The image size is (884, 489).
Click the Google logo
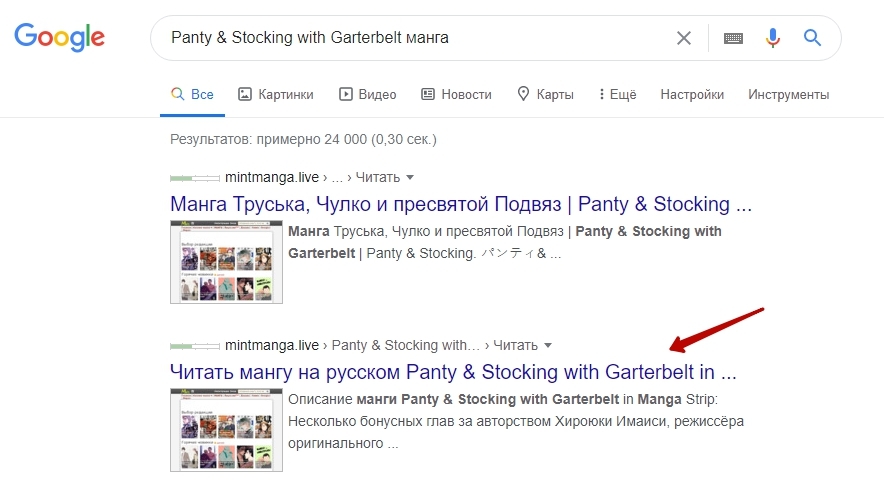(59, 38)
